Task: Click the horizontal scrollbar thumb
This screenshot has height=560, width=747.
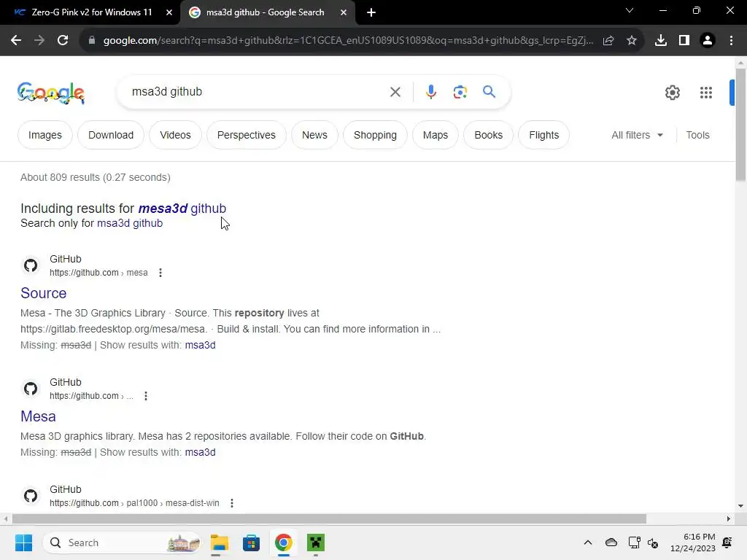Action: [329, 518]
